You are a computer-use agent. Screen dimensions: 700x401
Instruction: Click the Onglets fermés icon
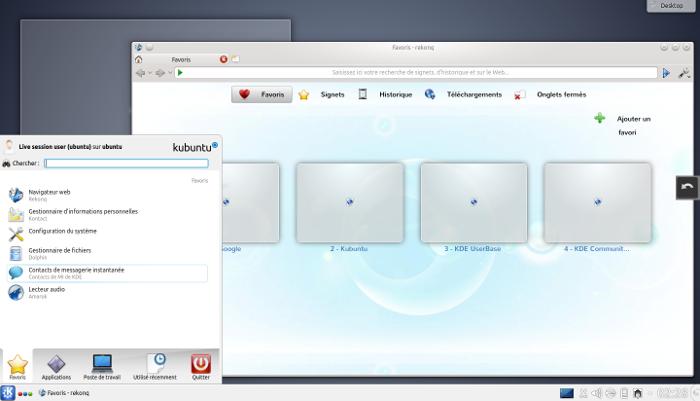pos(519,95)
